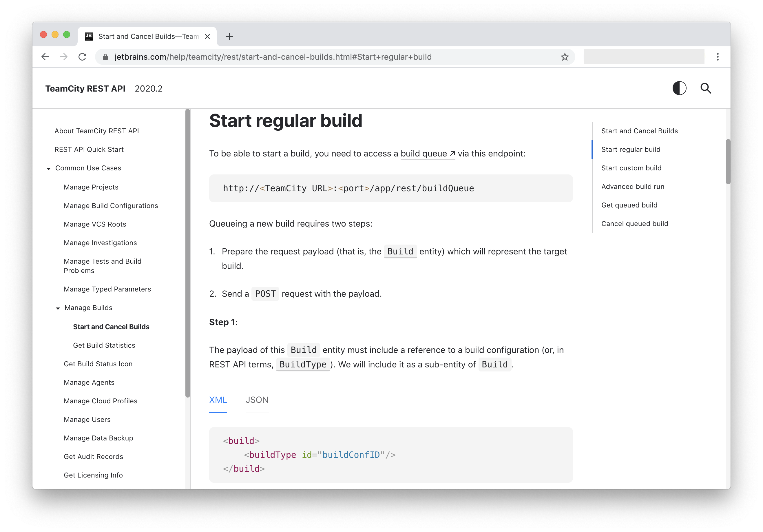Jump to Start and Cancel Builds in page outline
The image size is (763, 532).
(639, 131)
